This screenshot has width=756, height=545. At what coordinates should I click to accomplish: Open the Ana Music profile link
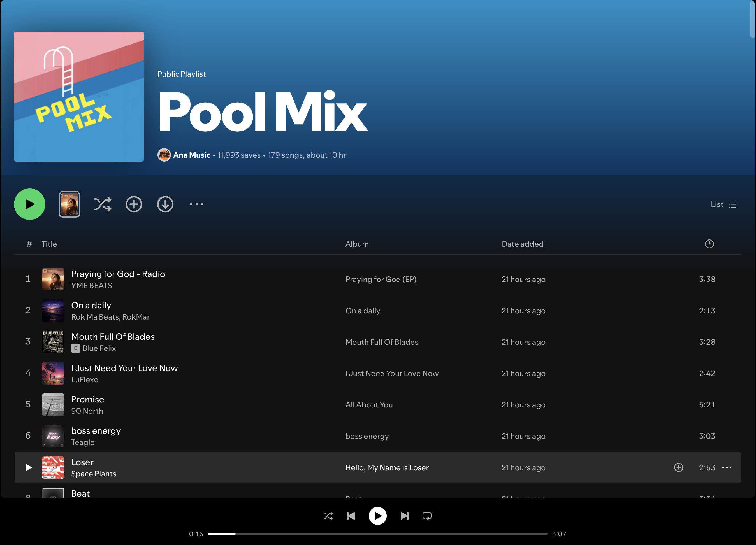click(192, 155)
